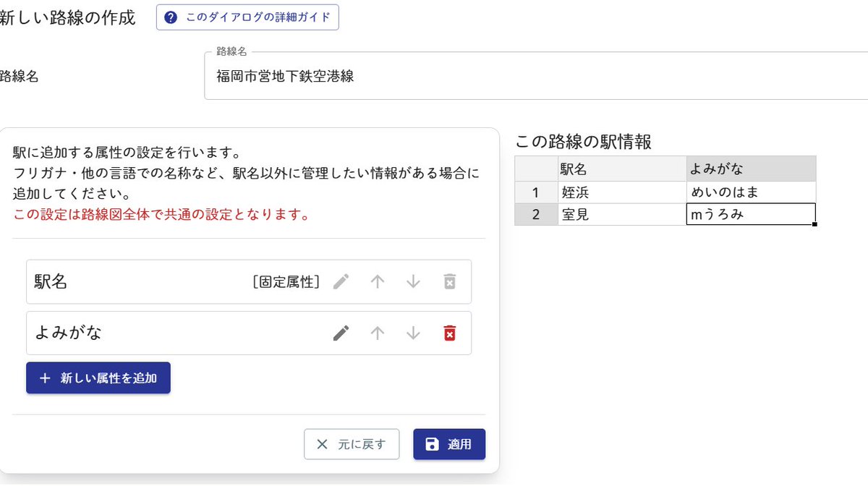Select the 駅名 column header
Viewport: 868px width, 494px height.
[622, 169]
